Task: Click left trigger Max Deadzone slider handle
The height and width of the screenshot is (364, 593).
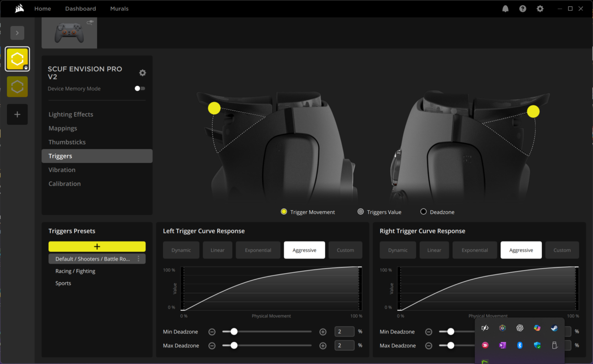Action: click(234, 345)
